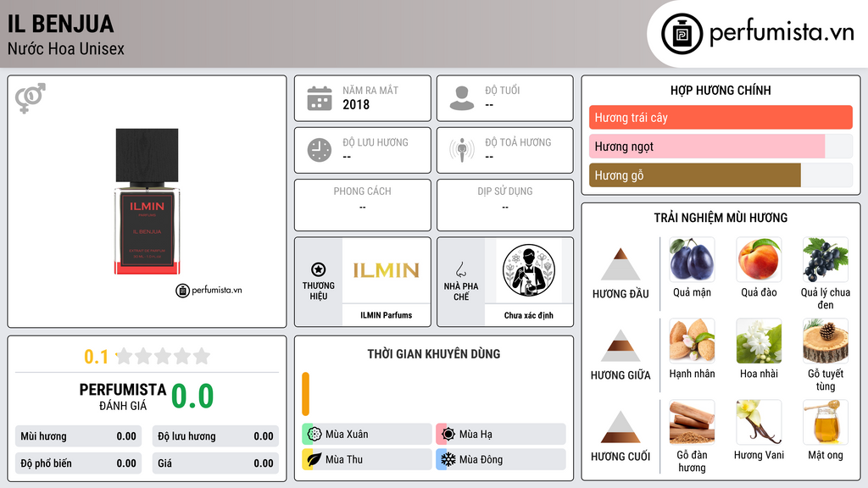Click the Mùi hương 0.00 rating row
868x488 pixels.
pos(78,436)
